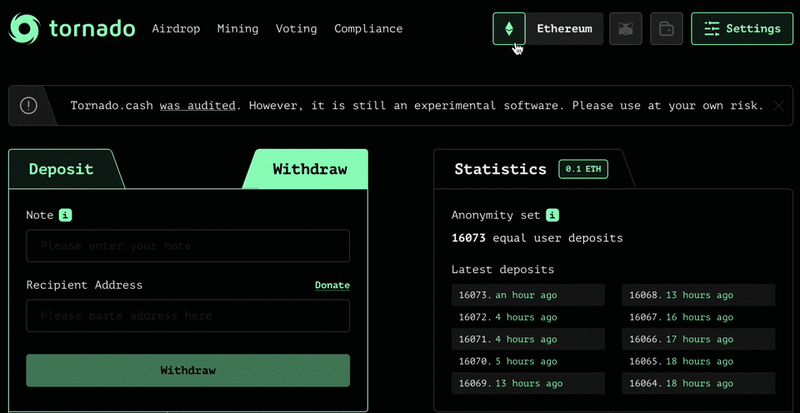Click the Ethereum diamond network icon
Image resolution: width=800 pixels, height=413 pixels.
(509, 29)
